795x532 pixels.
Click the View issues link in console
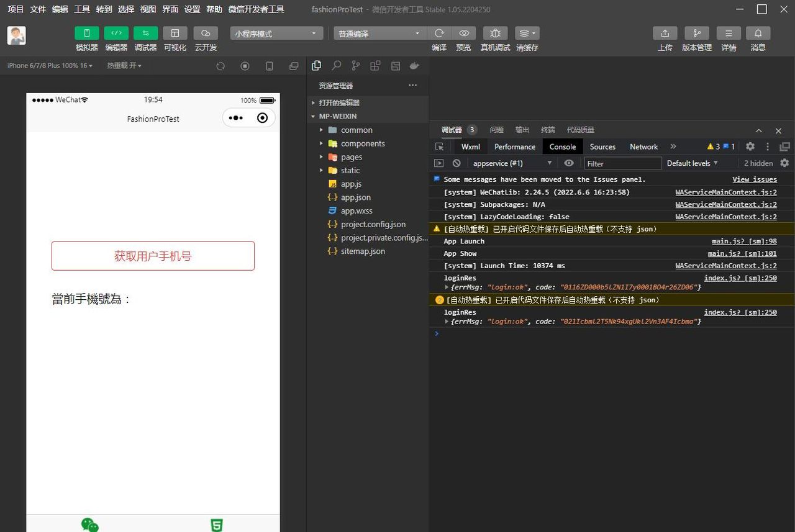[x=754, y=179]
